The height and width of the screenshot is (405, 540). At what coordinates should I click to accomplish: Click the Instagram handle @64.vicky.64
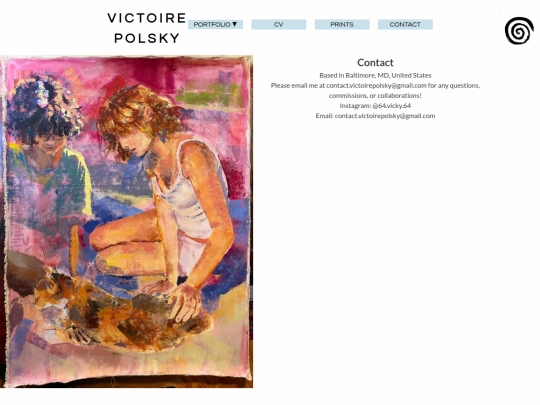[392, 105]
